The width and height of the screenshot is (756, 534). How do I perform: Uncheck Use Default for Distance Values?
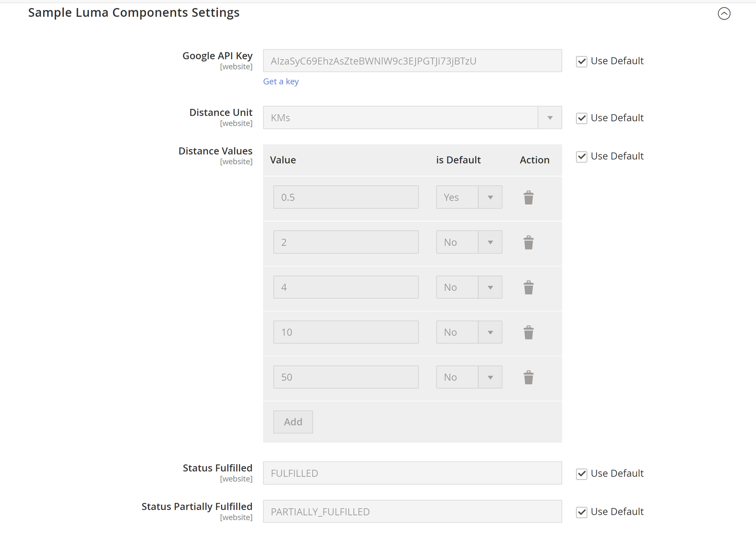[582, 156]
